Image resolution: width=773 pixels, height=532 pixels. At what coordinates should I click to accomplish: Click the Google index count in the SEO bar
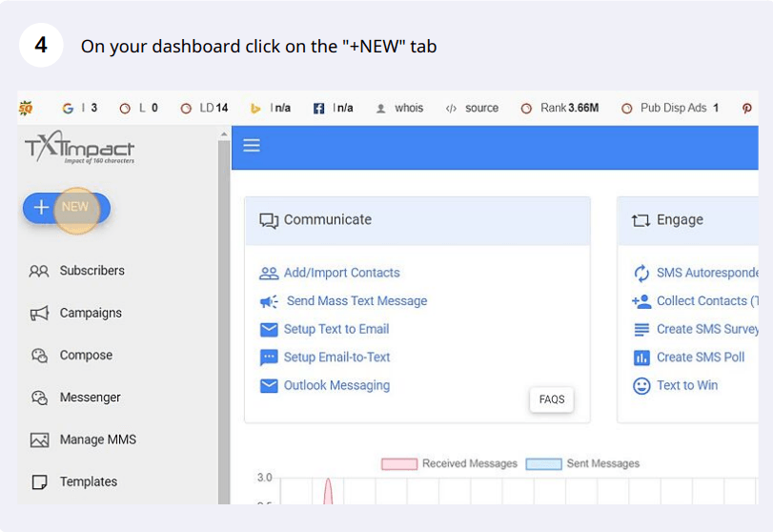[80, 108]
